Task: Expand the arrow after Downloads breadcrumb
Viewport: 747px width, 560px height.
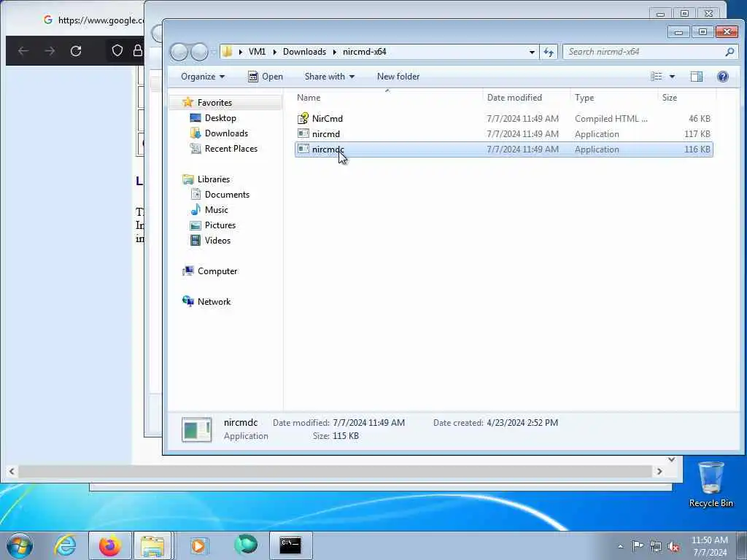Action: point(334,52)
